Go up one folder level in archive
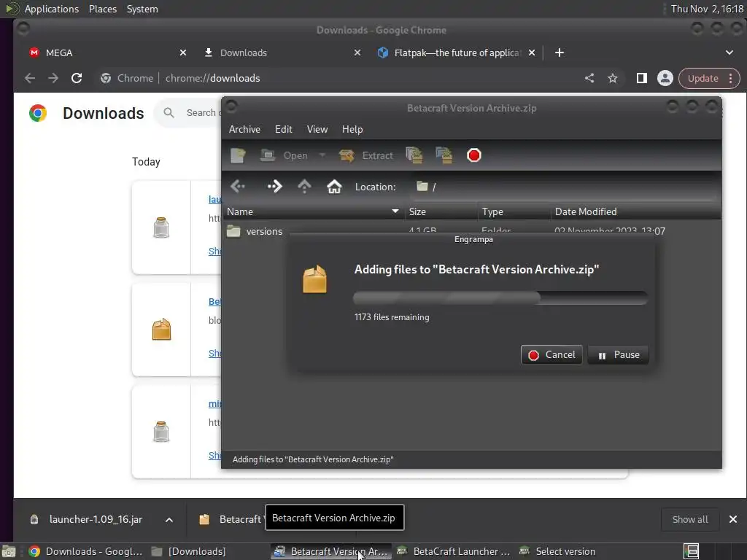 click(304, 186)
